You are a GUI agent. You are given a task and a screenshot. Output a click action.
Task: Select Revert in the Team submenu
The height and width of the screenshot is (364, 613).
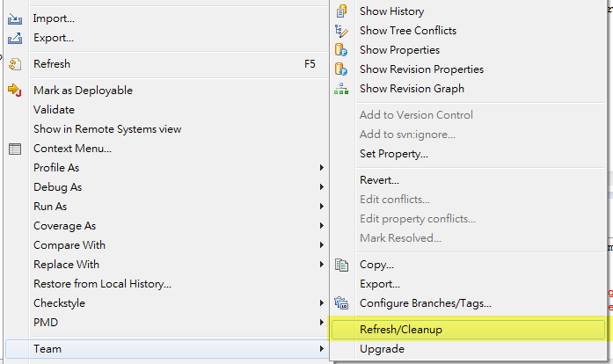(379, 180)
